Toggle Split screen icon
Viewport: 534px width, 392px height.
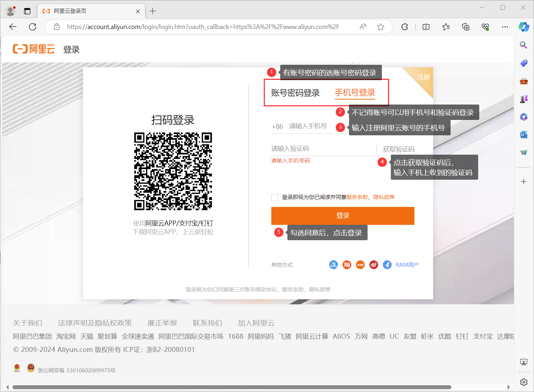pyautogui.click(x=426, y=27)
